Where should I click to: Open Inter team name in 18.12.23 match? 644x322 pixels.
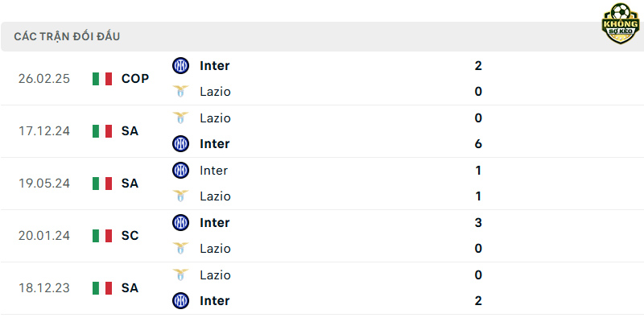click(x=215, y=301)
